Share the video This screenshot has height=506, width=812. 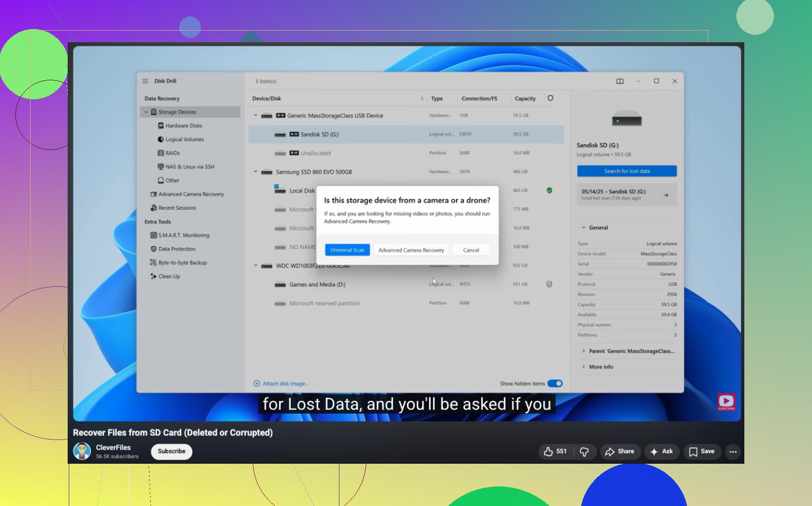pos(620,452)
